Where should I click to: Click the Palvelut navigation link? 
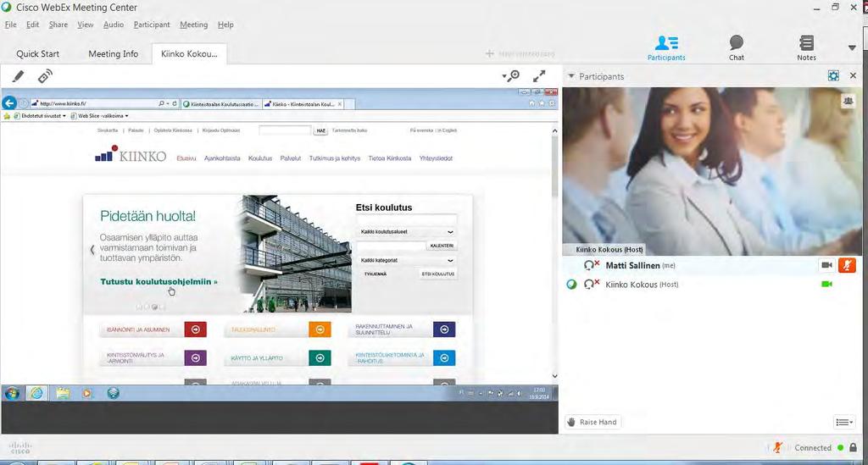tap(291, 158)
